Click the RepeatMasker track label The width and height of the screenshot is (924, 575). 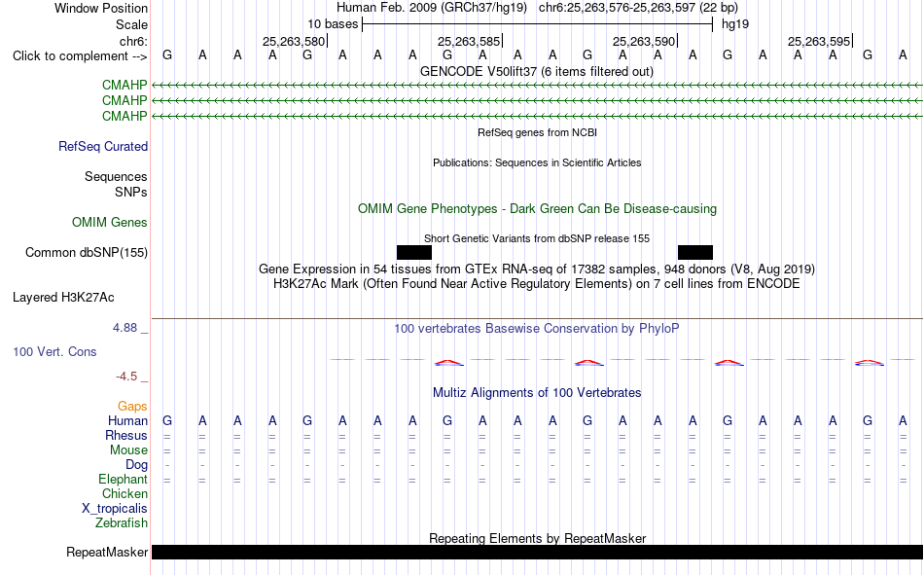[107, 552]
